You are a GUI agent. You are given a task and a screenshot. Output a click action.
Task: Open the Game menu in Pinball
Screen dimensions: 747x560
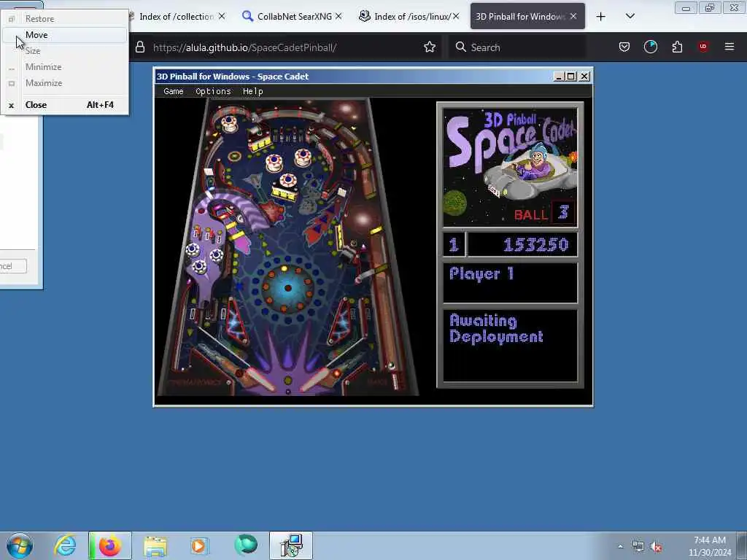pos(174,91)
